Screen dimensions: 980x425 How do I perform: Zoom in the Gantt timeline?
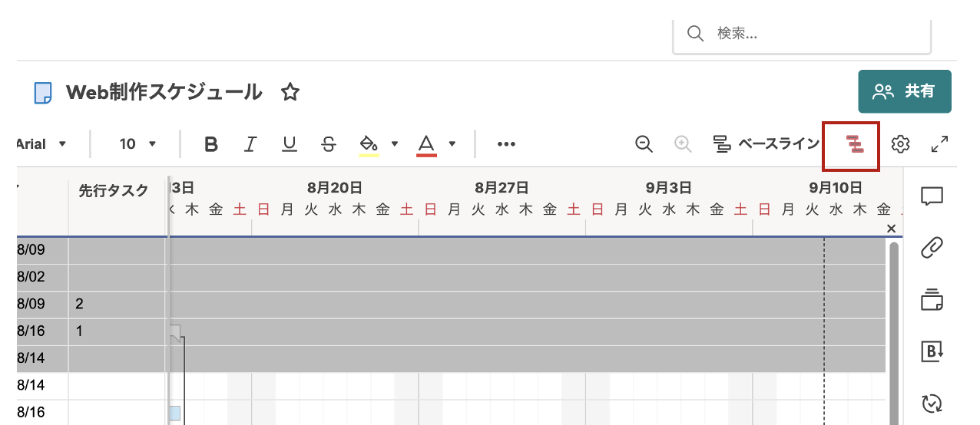pos(683,143)
